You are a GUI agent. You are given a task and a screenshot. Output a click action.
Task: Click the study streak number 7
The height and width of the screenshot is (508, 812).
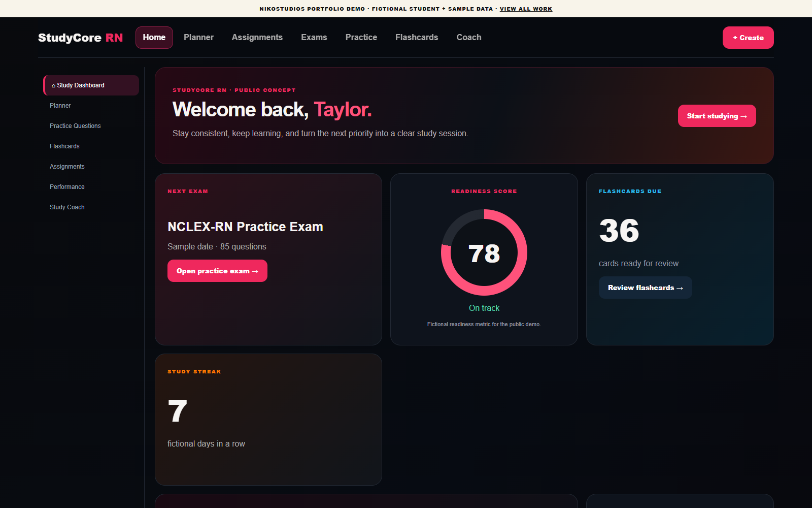pos(178,411)
